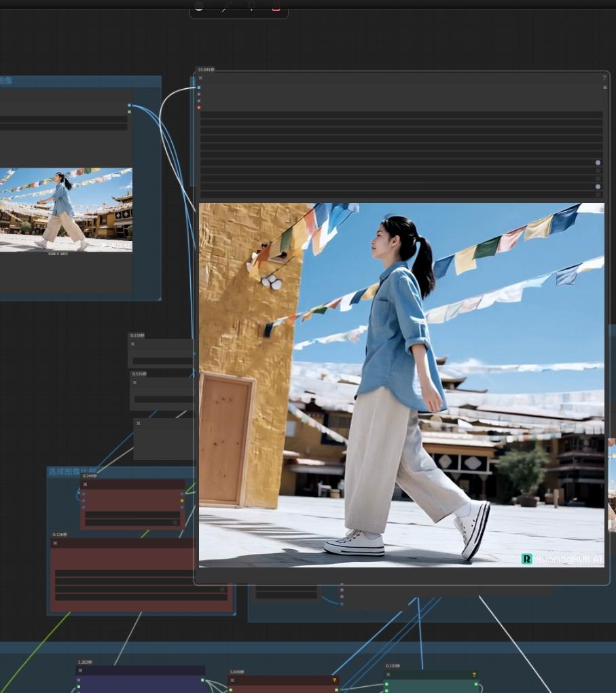Click the upper widget field of the 0.244秒 node
The width and height of the screenshot is (616, 693).
tap(132, 515)
